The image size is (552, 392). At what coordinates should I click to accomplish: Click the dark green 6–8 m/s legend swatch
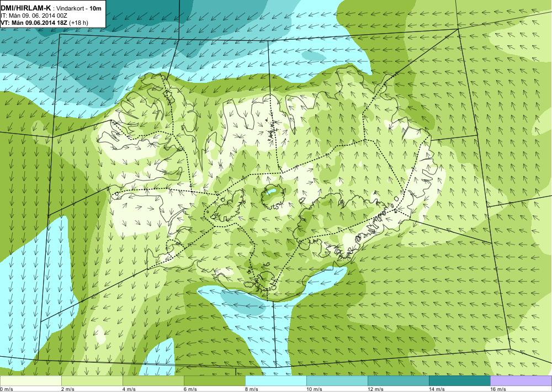coord(215,381)
